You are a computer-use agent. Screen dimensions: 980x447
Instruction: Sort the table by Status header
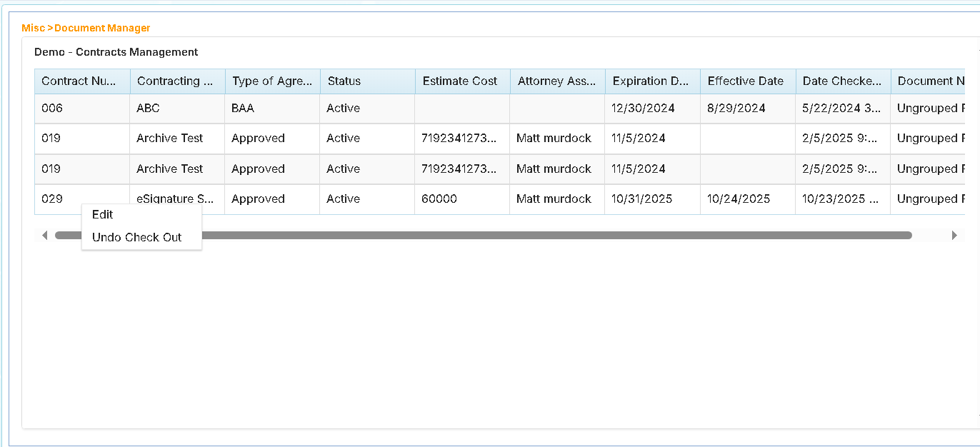367,81
